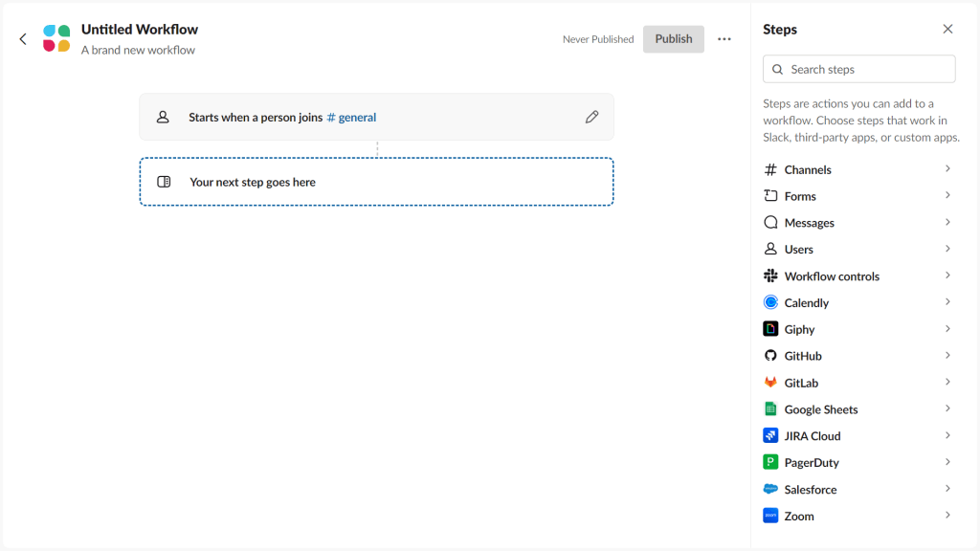Viewport: 980px width, 551px height.
Task: Open the PagerDuty app icon
Action: tap(771, 462)
